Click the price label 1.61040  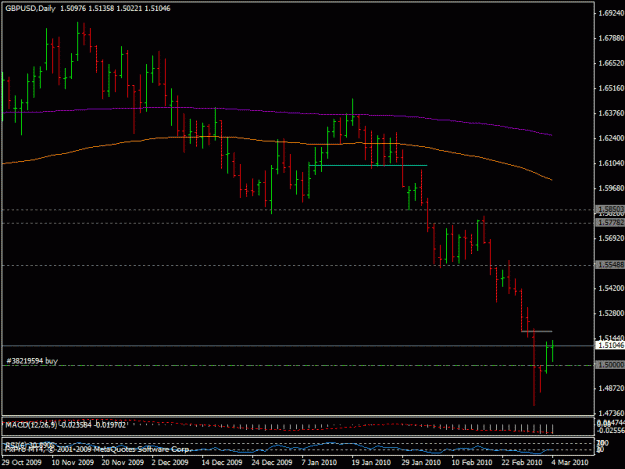[611, 163]
